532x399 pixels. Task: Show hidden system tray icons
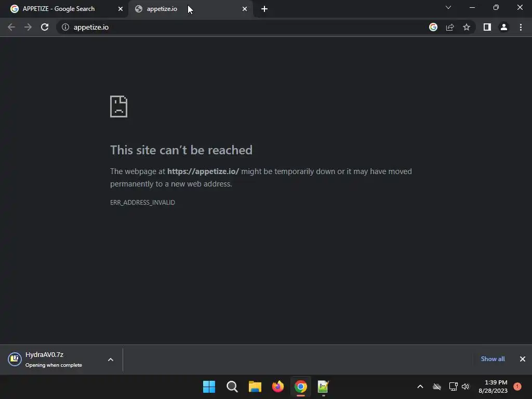click(420, 387)
